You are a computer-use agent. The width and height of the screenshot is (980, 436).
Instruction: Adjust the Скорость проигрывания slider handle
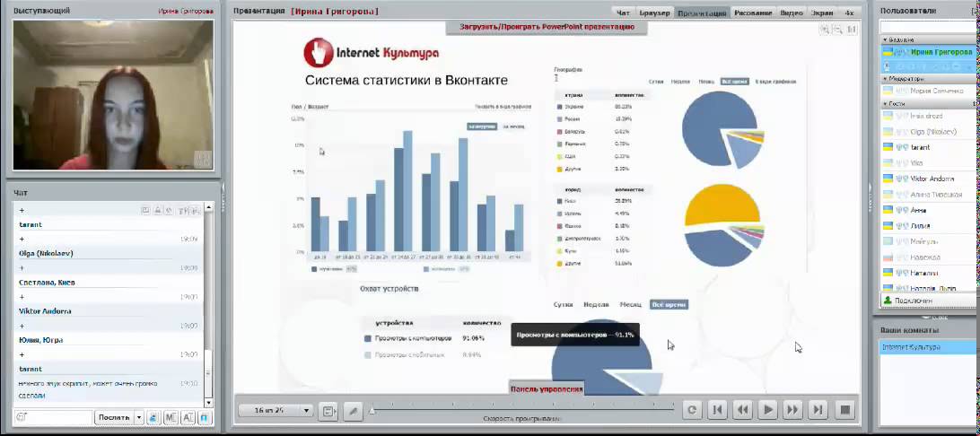[x=372, y=410]
